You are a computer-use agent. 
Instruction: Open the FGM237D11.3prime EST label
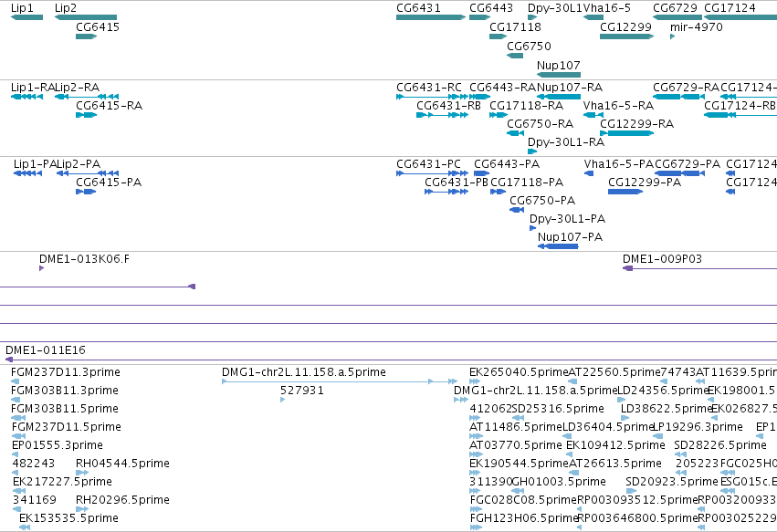coord(66,372)
